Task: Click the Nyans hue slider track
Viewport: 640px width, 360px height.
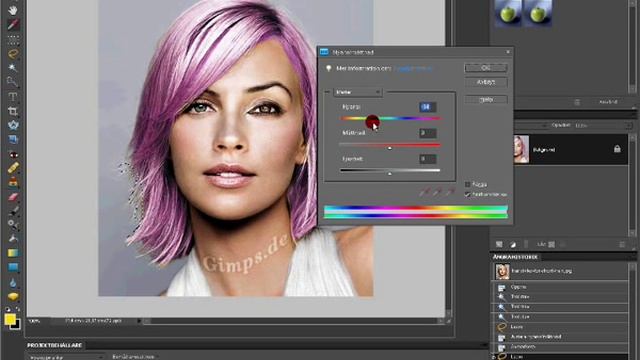Action: [390, 118]
